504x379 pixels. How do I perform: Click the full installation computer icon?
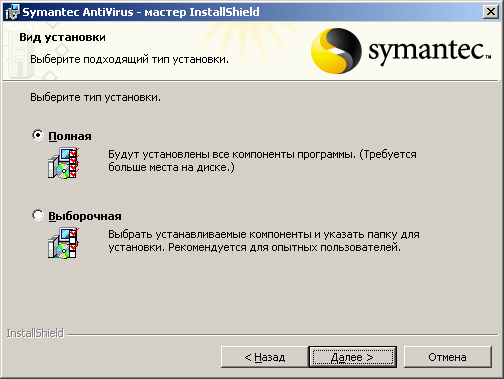63,163
